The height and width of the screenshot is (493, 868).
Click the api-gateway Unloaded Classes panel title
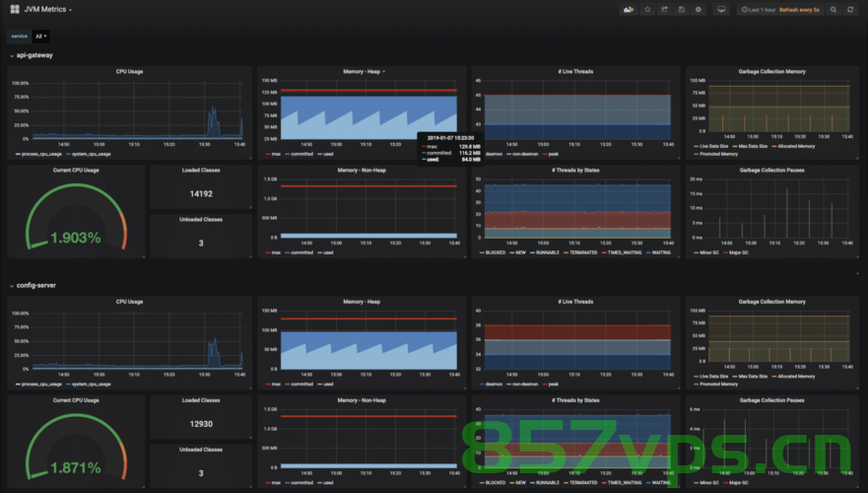[x=201, y=219]
